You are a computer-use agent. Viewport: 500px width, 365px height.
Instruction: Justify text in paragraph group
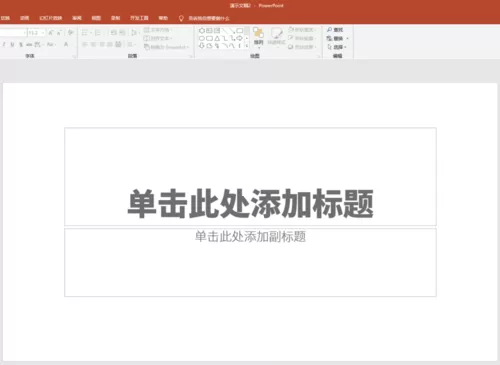coord(110,44)
